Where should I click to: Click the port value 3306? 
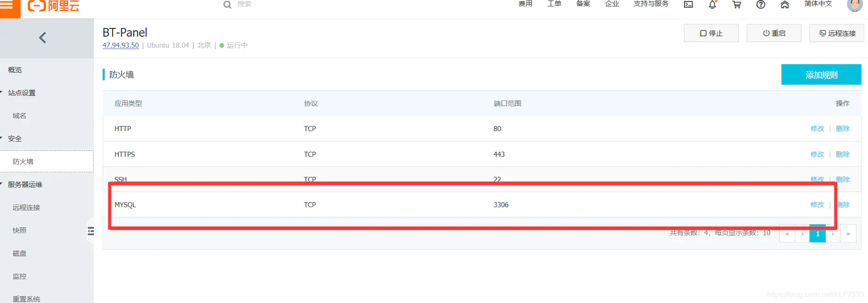(501, 205)
